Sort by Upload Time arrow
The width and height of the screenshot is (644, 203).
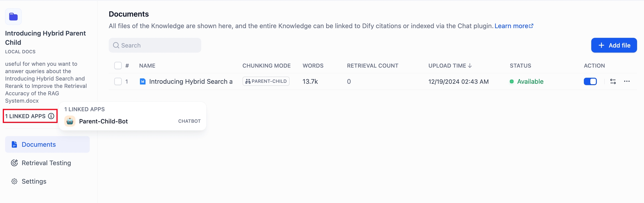[x=470, y=66]
